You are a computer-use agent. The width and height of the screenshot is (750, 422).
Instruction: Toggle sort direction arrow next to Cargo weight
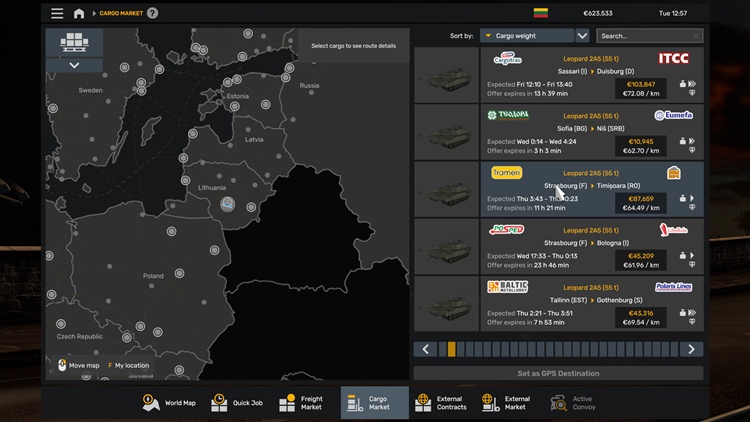tap(583, 36)
